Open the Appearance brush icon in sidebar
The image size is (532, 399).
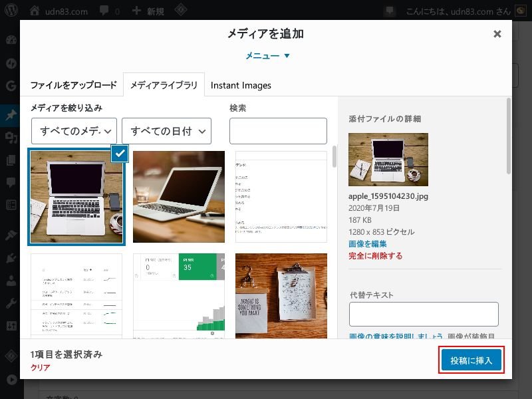coord(11,235)
